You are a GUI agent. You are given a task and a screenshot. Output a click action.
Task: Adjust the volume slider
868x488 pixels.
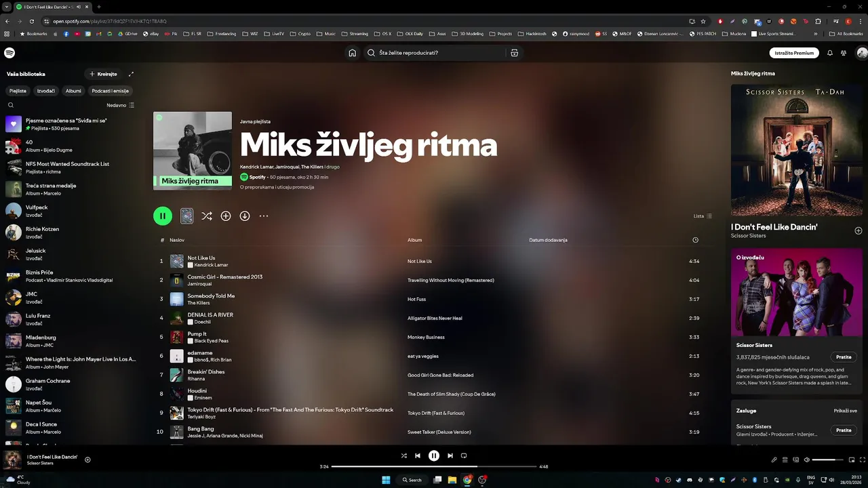coord(828,460)
